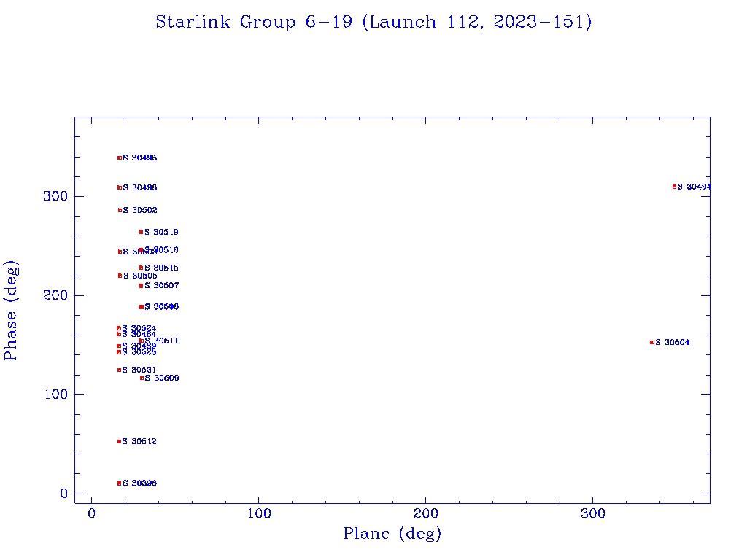The image size is (747, 560).
Task: Click the red data point for S 30512
Action: (x=119, y=441)
